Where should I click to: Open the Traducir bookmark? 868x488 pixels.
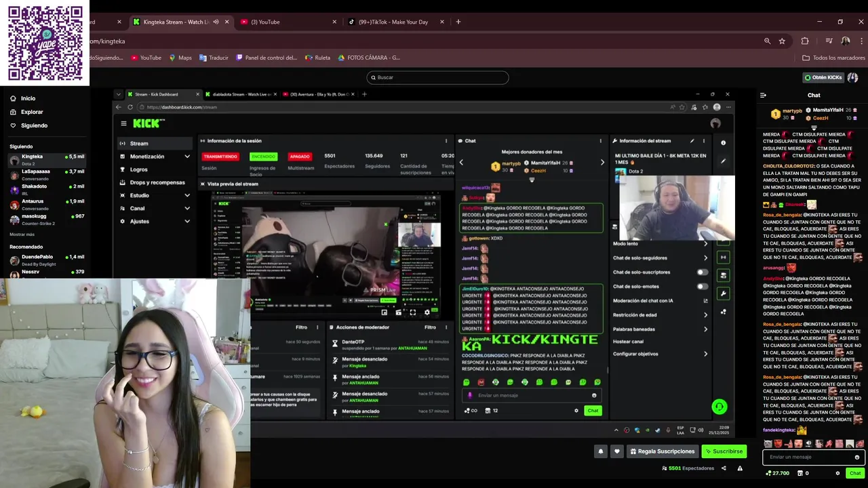point(214,58)
